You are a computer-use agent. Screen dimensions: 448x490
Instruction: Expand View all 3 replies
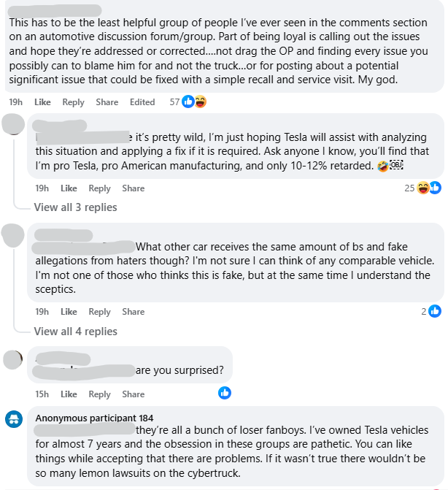(x=75, y=207)
